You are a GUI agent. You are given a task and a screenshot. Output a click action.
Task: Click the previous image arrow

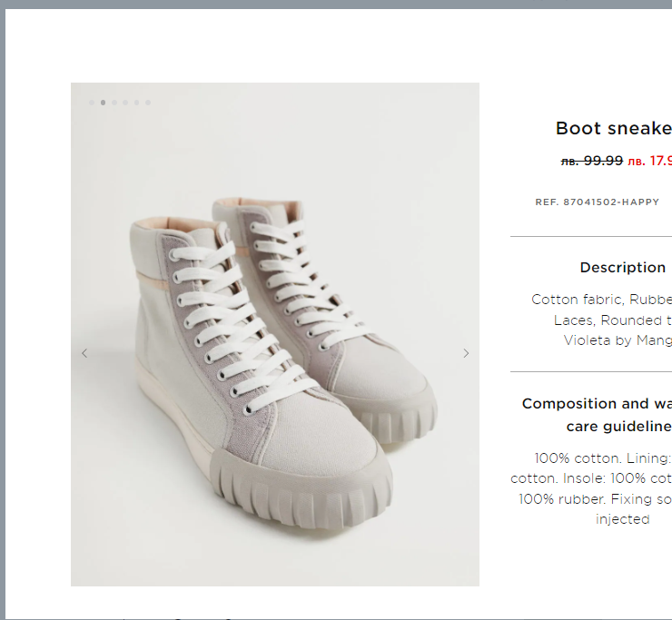pyautogui.click(x=84, y=353)
